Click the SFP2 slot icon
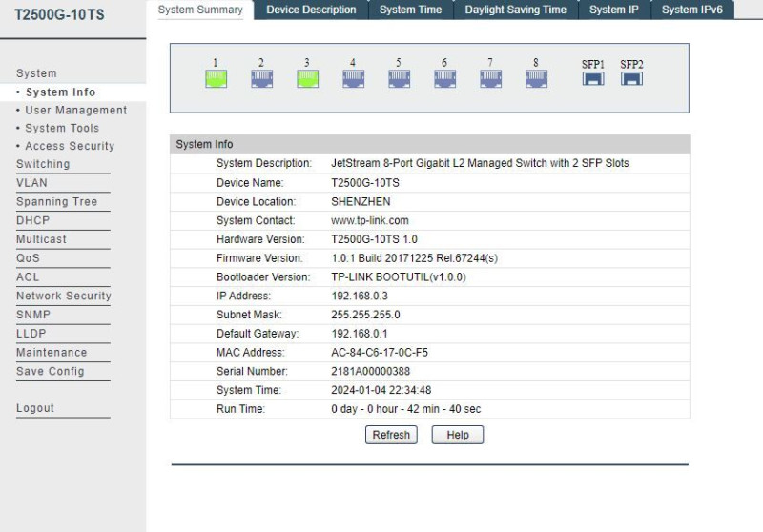 [x=631, y=79]
